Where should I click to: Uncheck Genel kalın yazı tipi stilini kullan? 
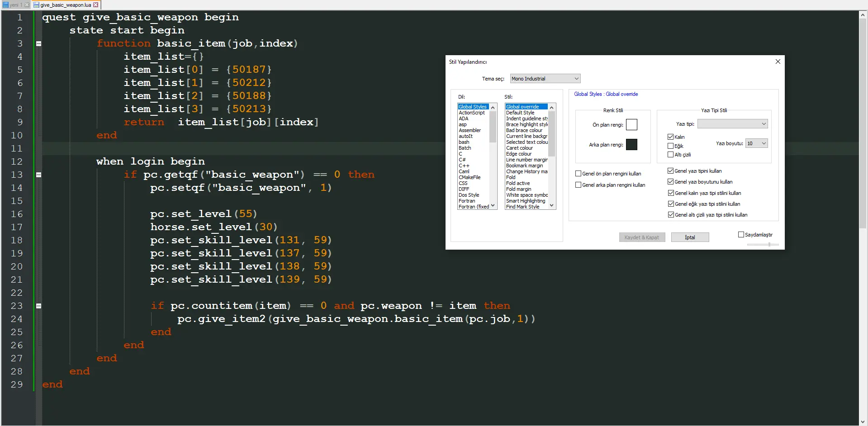[671, 193]
